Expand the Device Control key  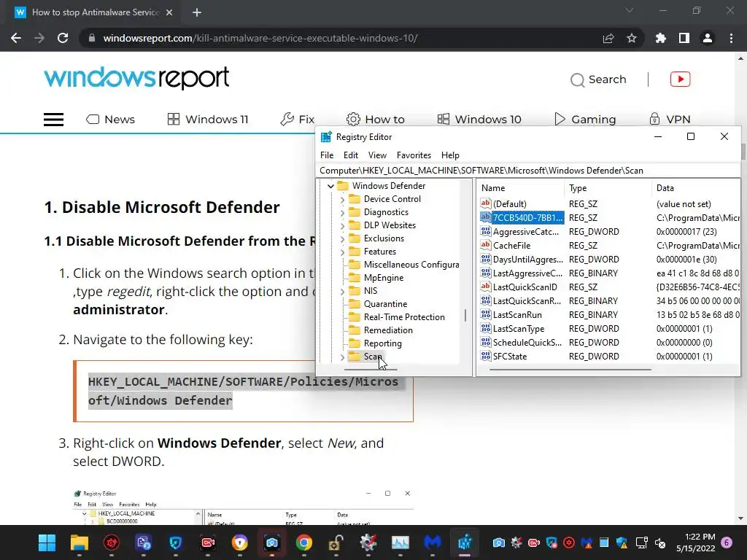click(343, 200)
